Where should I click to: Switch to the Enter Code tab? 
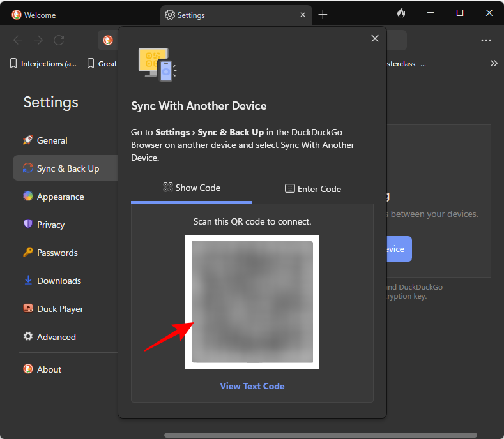pos(313,189)
